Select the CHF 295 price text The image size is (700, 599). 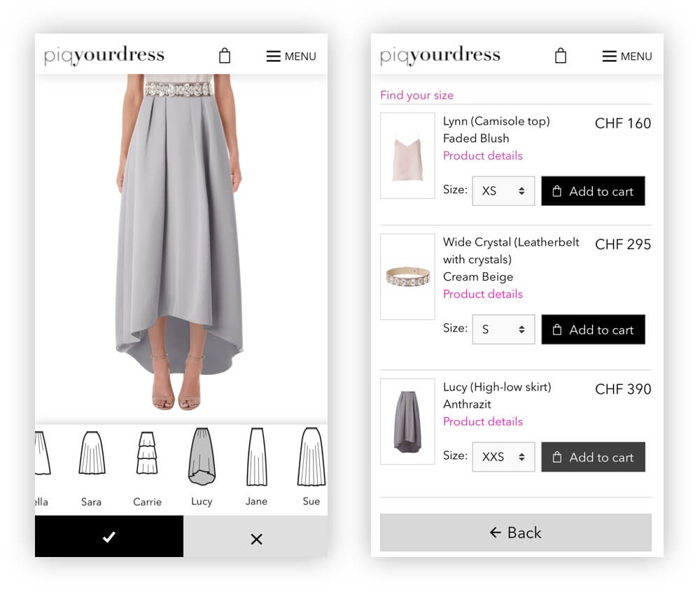pos(623,244)
